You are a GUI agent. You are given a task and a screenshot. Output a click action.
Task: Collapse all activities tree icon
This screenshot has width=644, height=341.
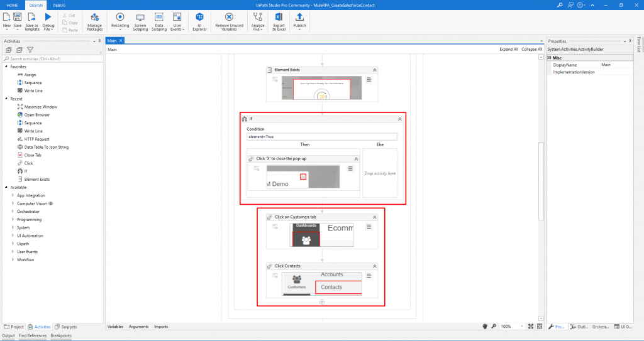tap(19, 50)
